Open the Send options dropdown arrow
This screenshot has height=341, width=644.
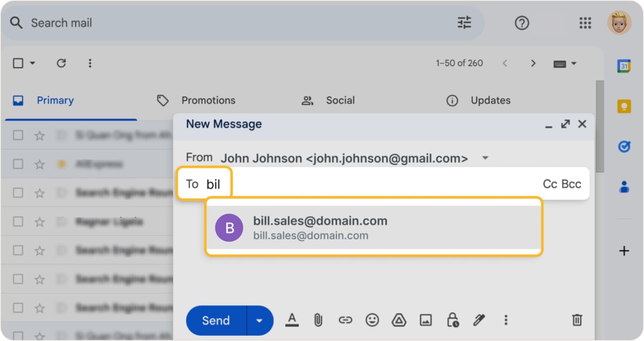point(259,320)
